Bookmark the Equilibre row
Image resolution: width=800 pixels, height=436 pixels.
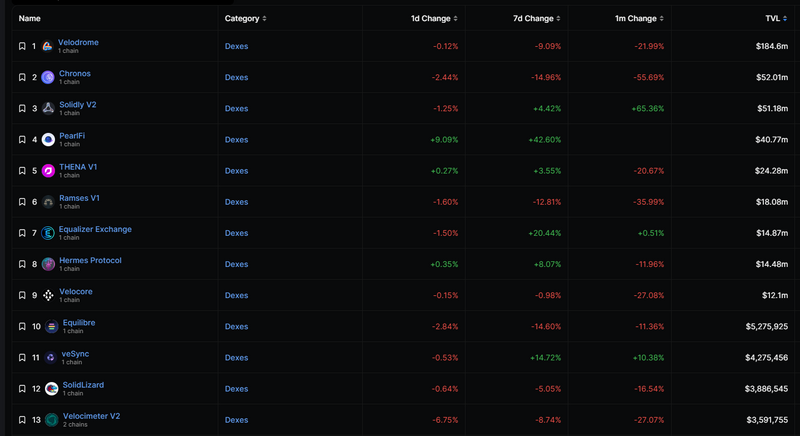(22, 326)
